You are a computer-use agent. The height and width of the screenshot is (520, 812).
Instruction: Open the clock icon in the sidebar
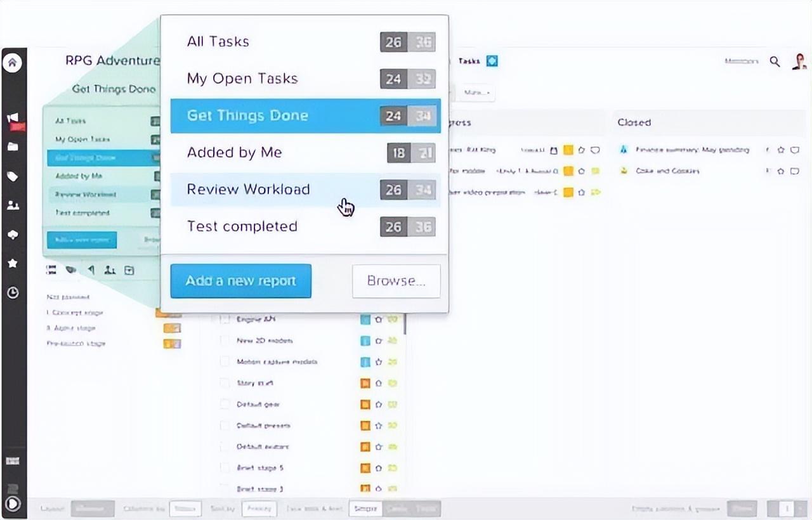point(13,293)
